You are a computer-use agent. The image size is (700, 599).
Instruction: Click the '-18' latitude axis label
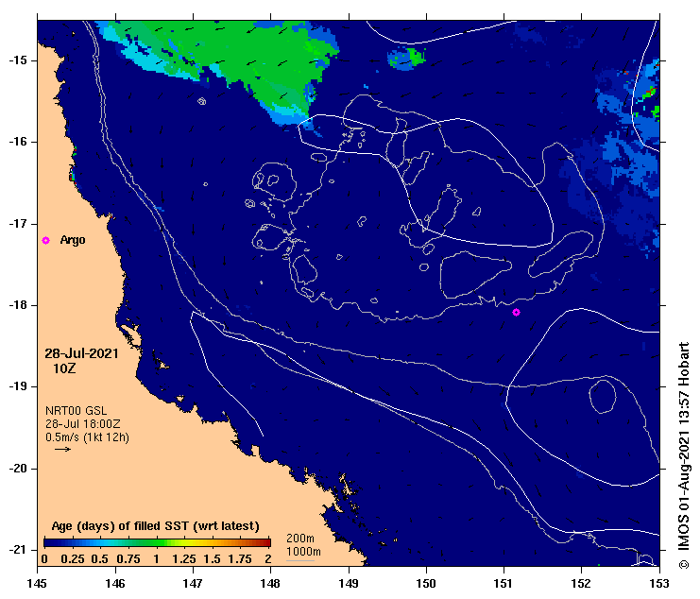click(x=18, y=305)
